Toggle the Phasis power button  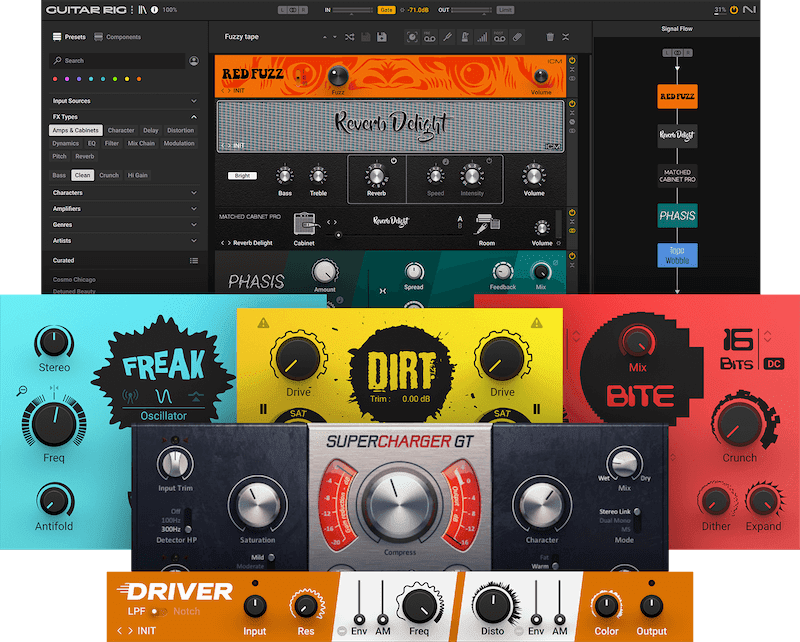[x=572, y=256]
